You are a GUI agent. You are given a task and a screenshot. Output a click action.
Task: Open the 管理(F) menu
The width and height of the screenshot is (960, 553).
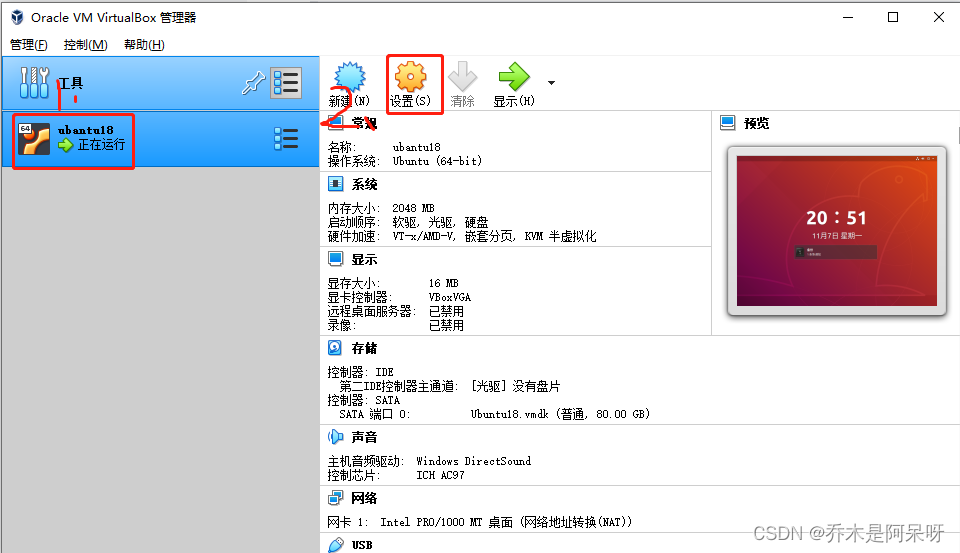(x=29, y=45)
